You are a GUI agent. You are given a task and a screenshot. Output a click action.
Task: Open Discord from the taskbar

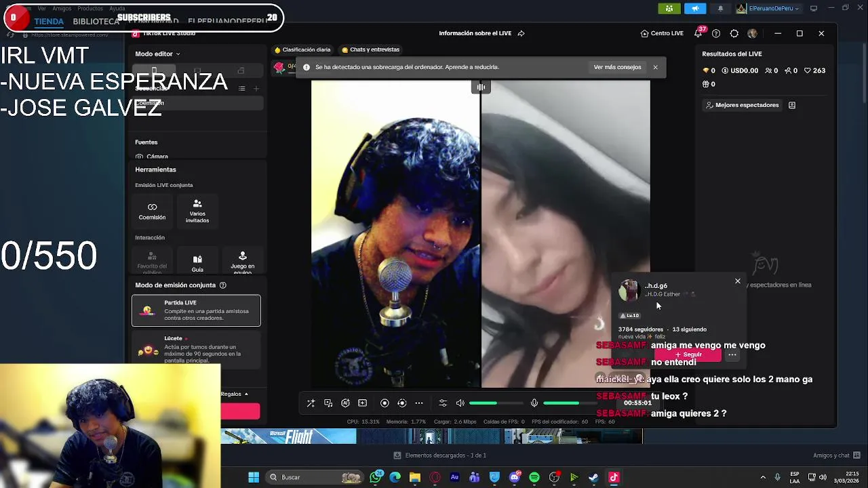tap(515, 477)
